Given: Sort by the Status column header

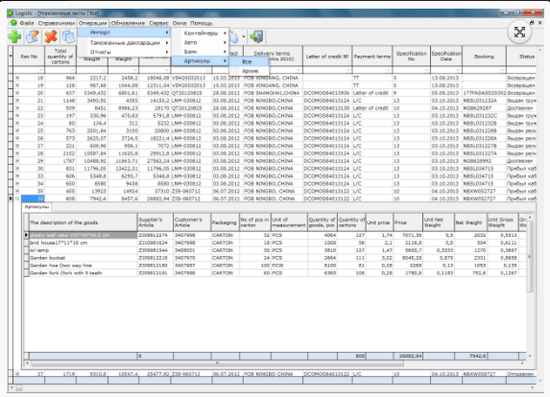Looking at the screenshot, I should [x=522, y=56].
